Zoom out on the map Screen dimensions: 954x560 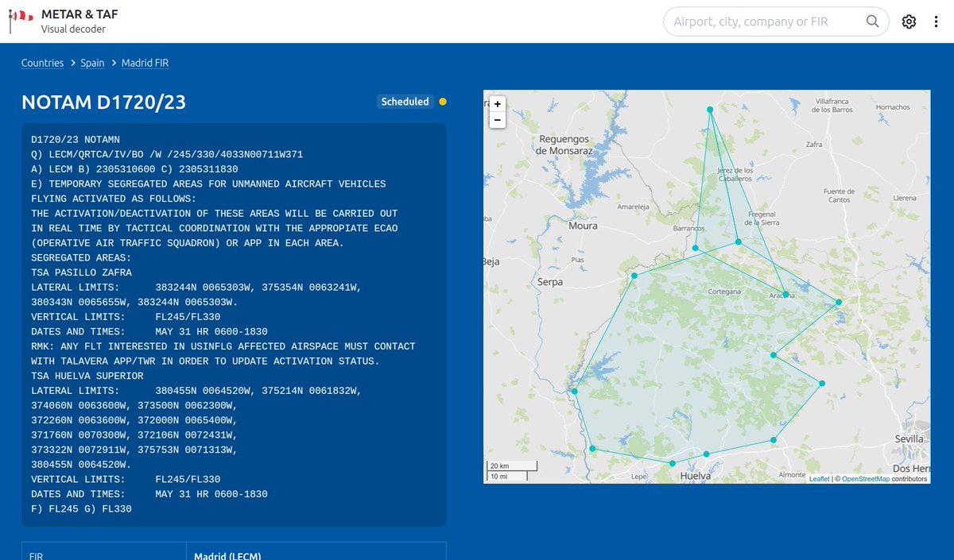[x=498, y=120]
